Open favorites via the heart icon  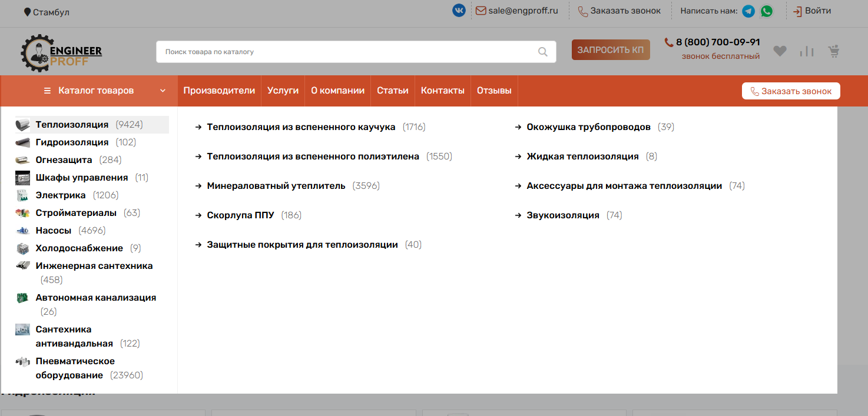(780, 51)
